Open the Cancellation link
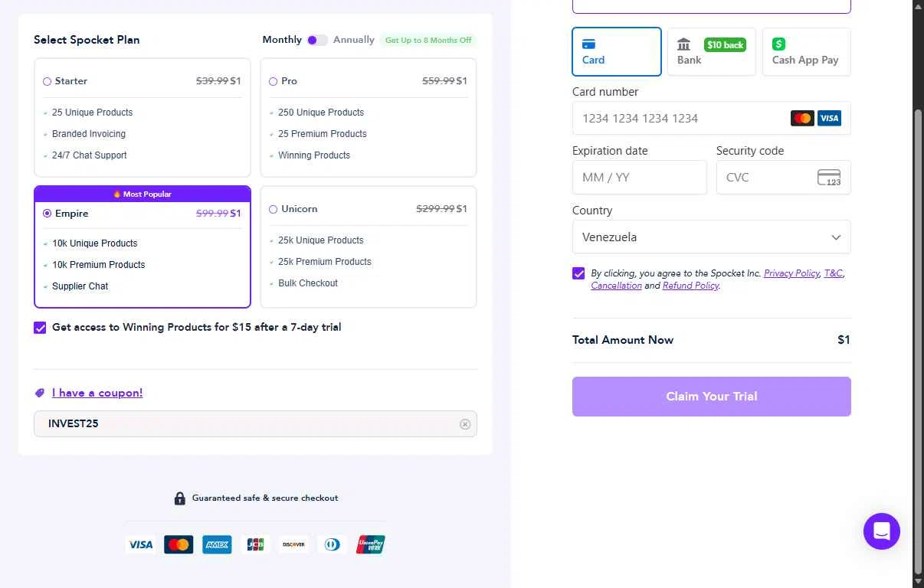Image resolution: width=924 pixels, height=588 pixels. (616, 286)
